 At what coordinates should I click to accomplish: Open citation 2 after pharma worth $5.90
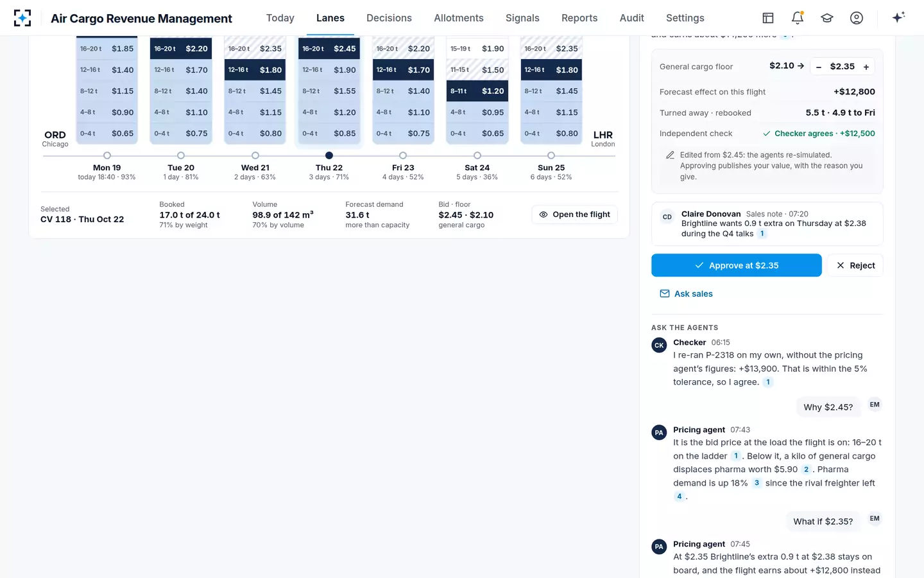[807, 469]
